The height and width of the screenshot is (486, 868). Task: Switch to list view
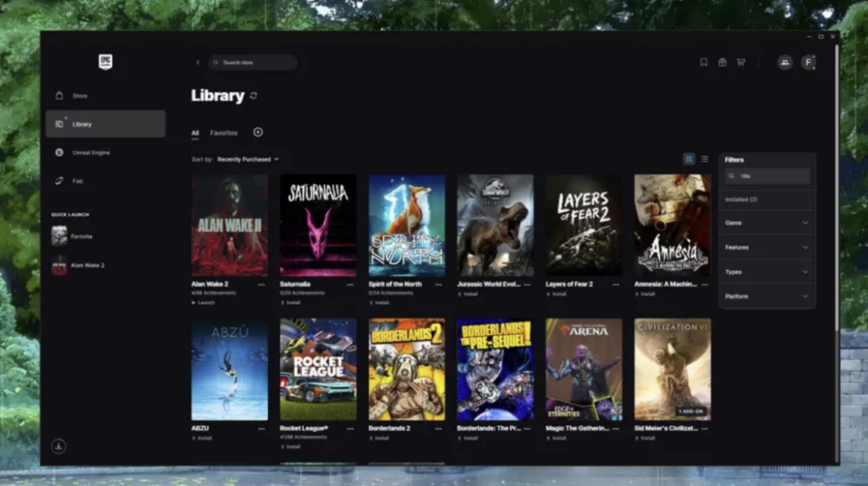704,159
